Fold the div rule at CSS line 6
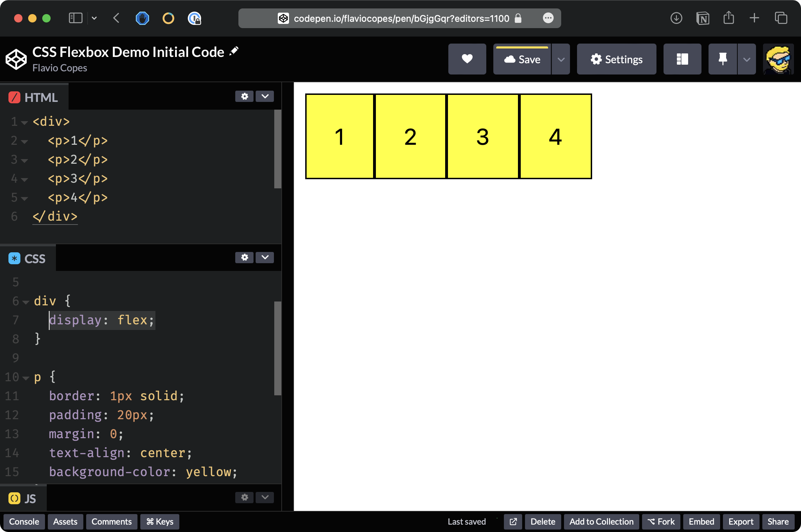This screenshot has width=801, height=532. [26, 302]
